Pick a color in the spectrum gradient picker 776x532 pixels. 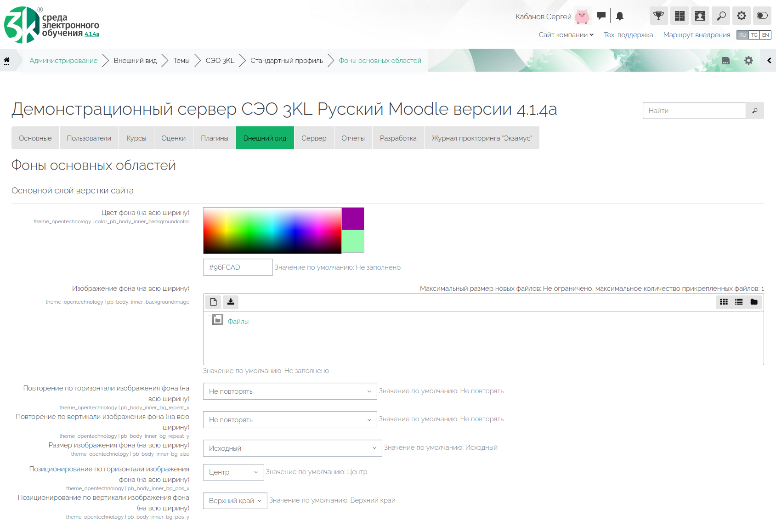point(272,230)
